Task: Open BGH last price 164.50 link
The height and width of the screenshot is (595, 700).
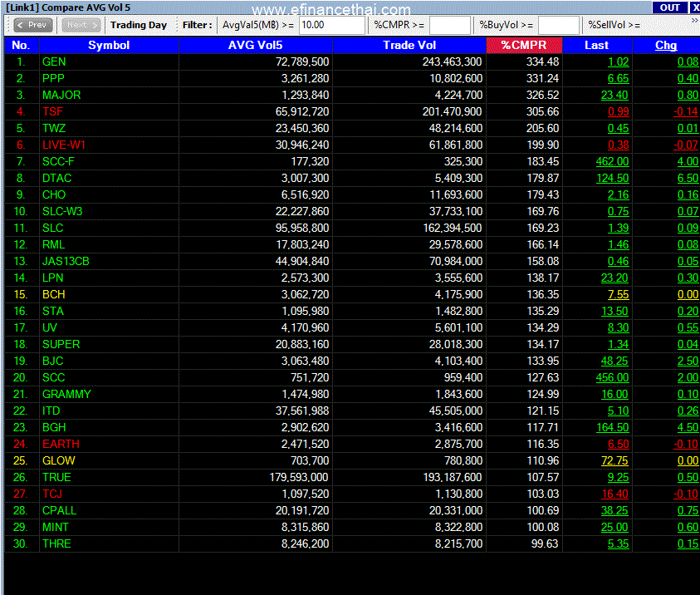Action: 613,427
